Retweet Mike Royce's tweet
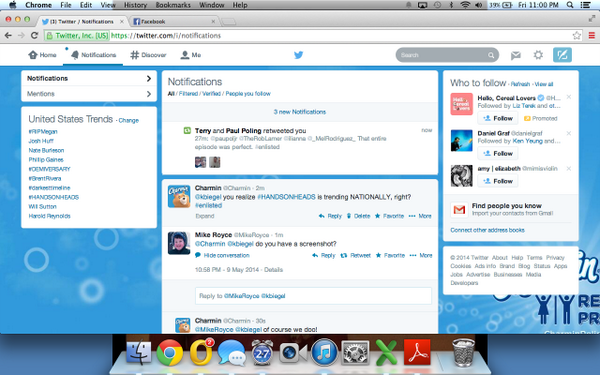This screenshot has width=600, height=375. click(x=355, y=256)
